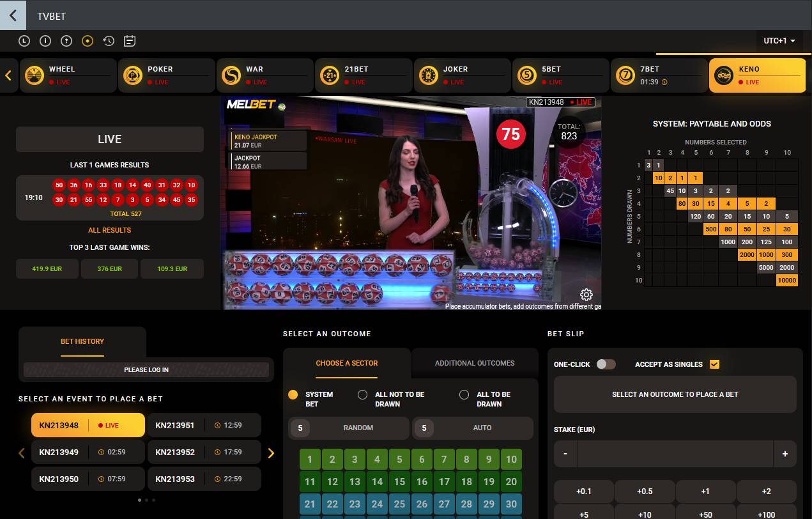Open the info icon in the top toolbar

45,41
